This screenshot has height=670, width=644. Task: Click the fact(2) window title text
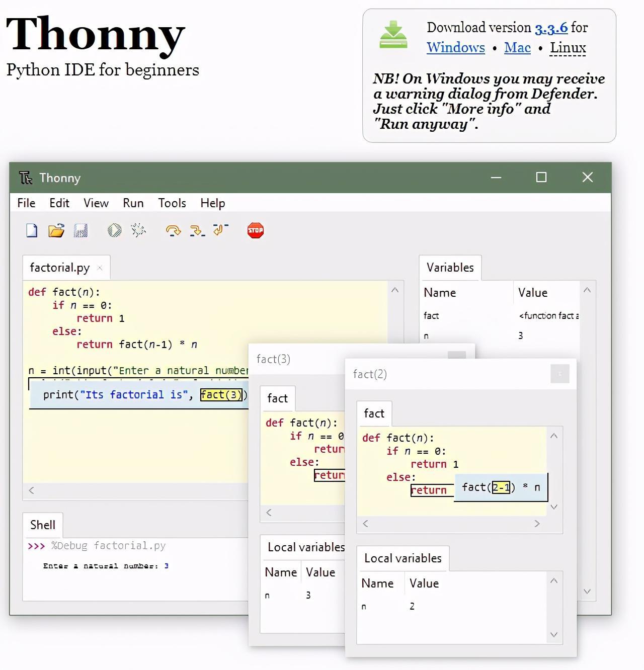click(370, 374)
